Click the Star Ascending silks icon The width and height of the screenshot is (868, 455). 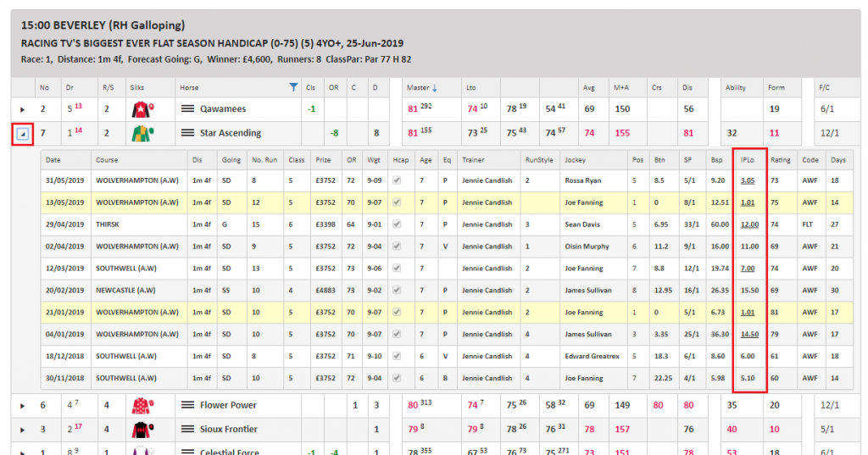click(141, 133)
